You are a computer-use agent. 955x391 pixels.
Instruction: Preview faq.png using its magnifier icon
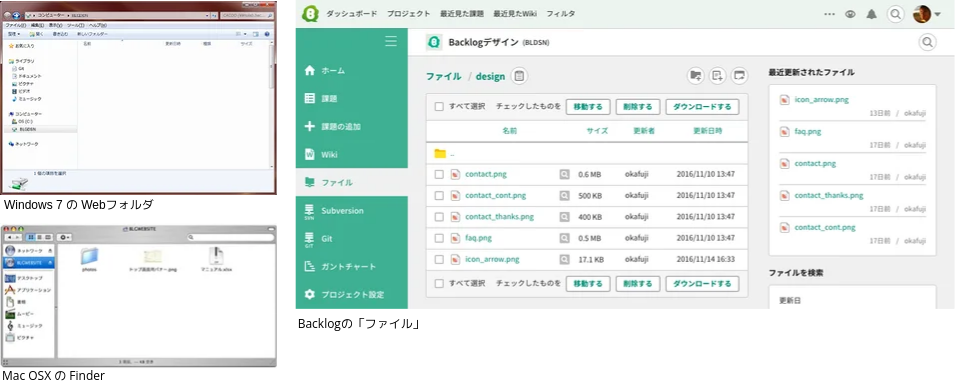[x=565, y=238]
